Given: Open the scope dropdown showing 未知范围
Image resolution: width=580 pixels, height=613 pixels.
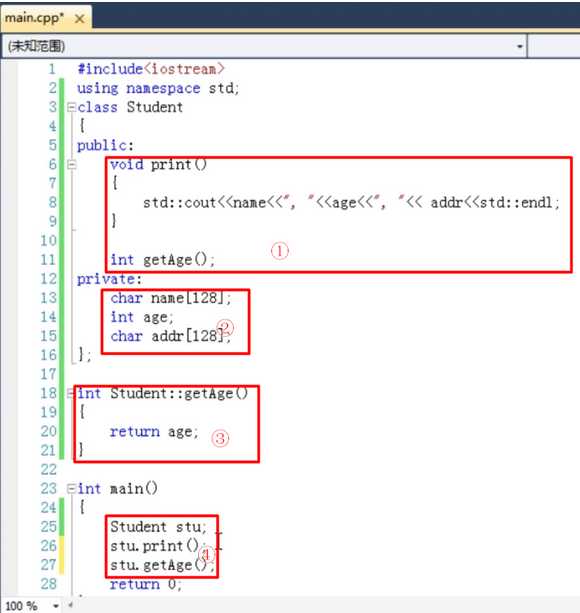Looking at the screenshot, I should (264, 46).
